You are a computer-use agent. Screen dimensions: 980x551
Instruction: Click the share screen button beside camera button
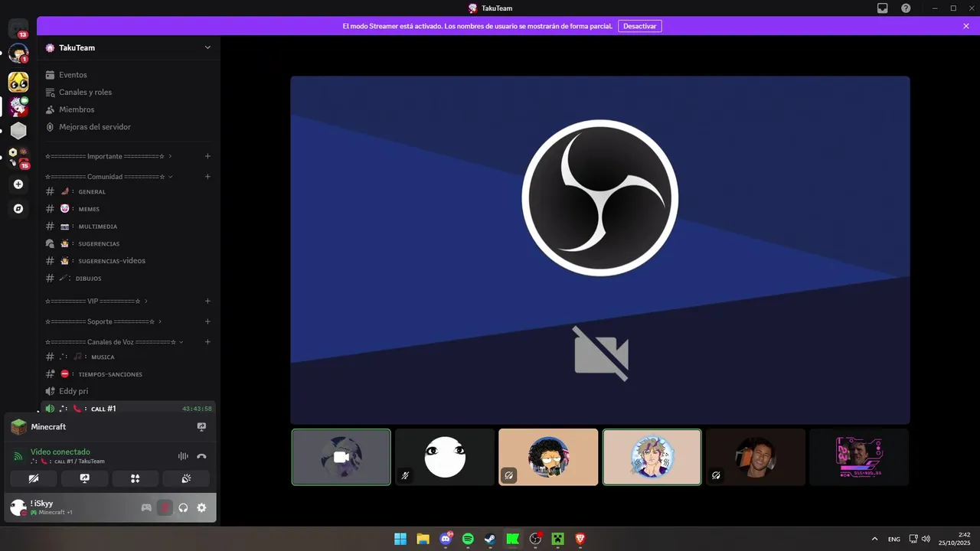[84, 478]
